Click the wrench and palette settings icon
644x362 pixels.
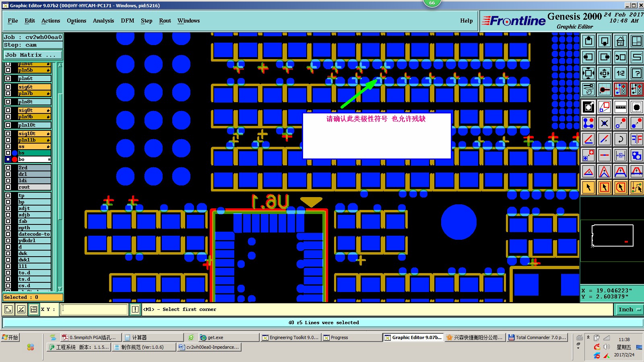588,89
